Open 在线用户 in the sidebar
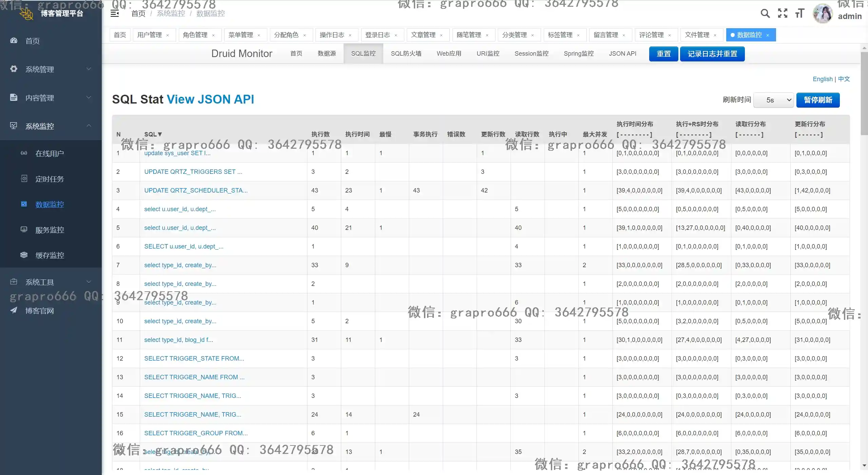 (x=50, y=154)
